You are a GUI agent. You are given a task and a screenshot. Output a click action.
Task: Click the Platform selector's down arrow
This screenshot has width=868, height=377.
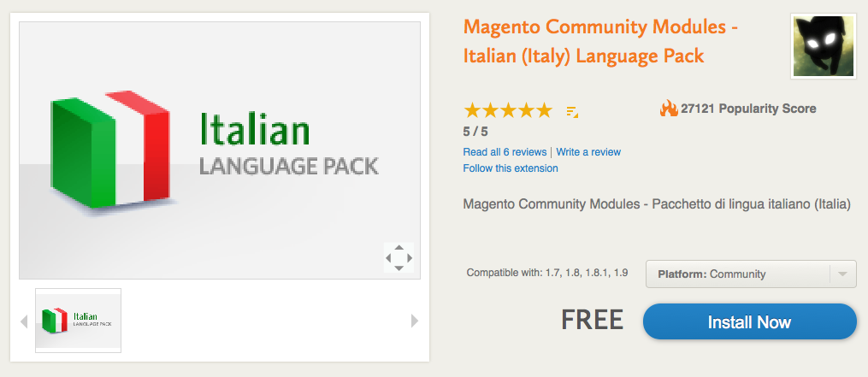(x=842, y=274)
